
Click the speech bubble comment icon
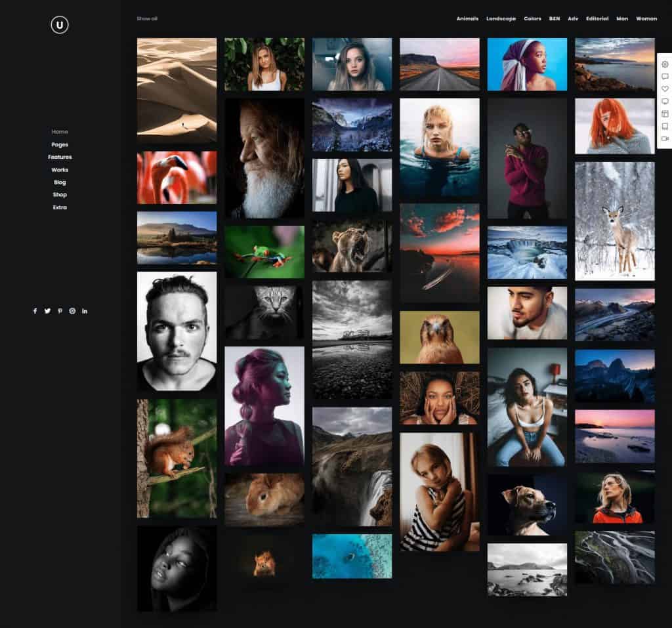click(x=665, y=77)
